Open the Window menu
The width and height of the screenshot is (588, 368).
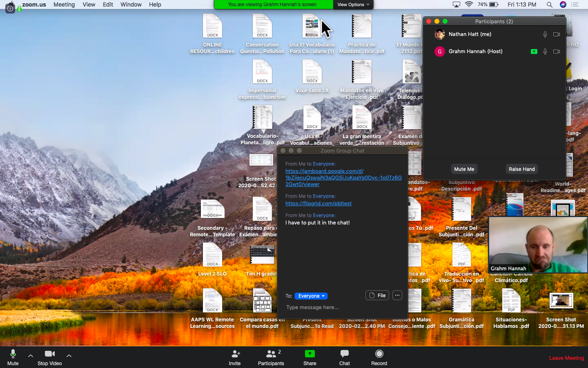click(x=131, y=4)
